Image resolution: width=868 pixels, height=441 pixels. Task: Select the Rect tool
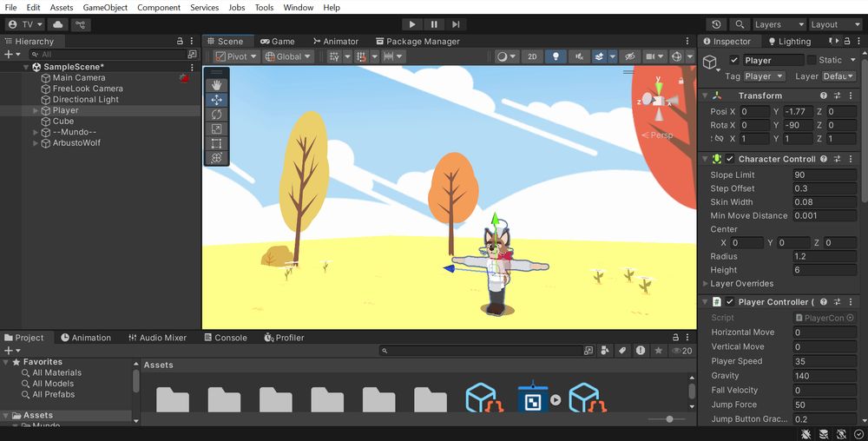point(216,143)
